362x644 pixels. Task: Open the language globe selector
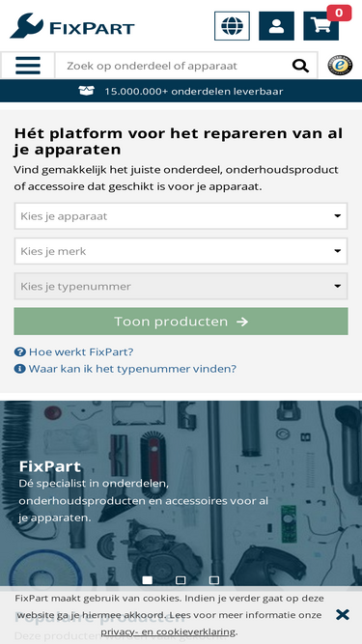[232, 26]
